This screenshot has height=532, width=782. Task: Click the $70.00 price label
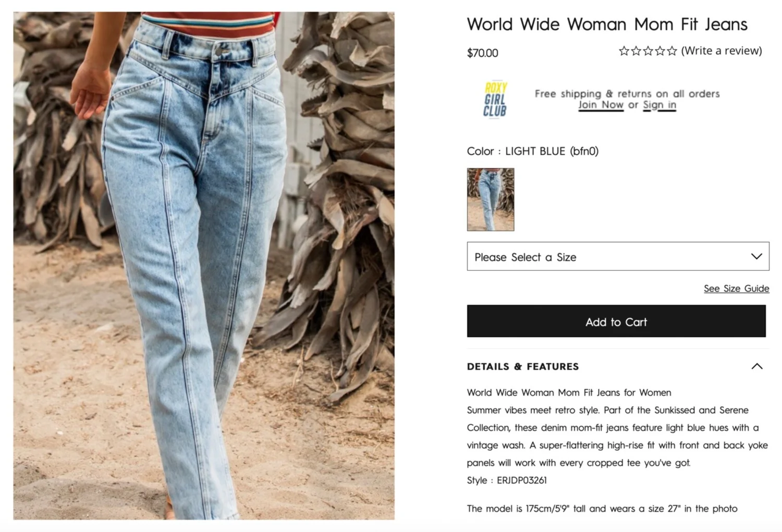[x=483, y=53]
